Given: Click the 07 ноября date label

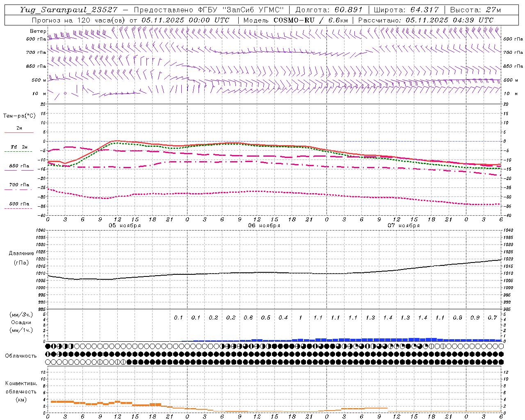Looking at the screenshot, I should click(x=404, y=226).
